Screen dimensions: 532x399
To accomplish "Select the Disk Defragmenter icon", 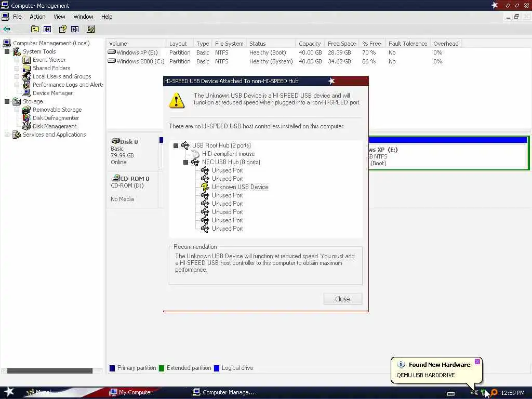I will pos(26,118).
